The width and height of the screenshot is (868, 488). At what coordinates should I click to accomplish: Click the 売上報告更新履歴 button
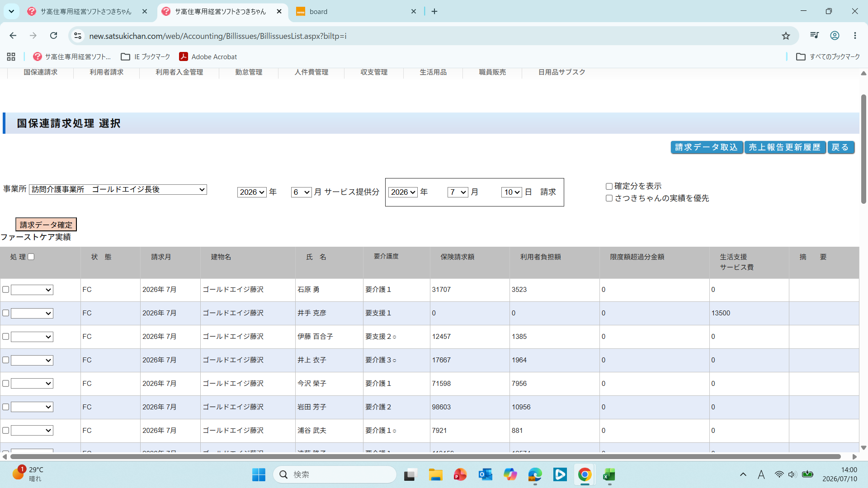(x=785, y=147)
